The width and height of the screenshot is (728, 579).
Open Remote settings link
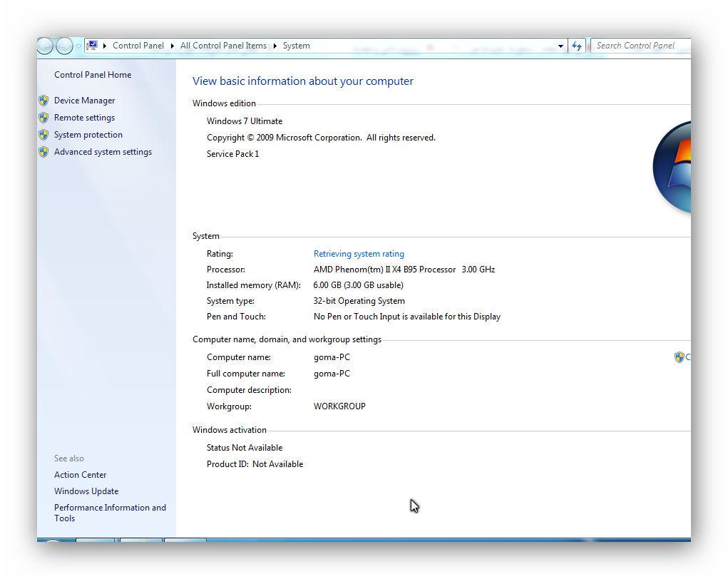(85, 118)
